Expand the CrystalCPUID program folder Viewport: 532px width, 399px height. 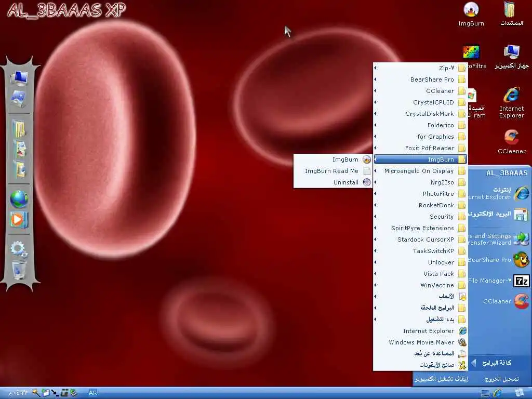pyautogui.click(x=420, y=102)
